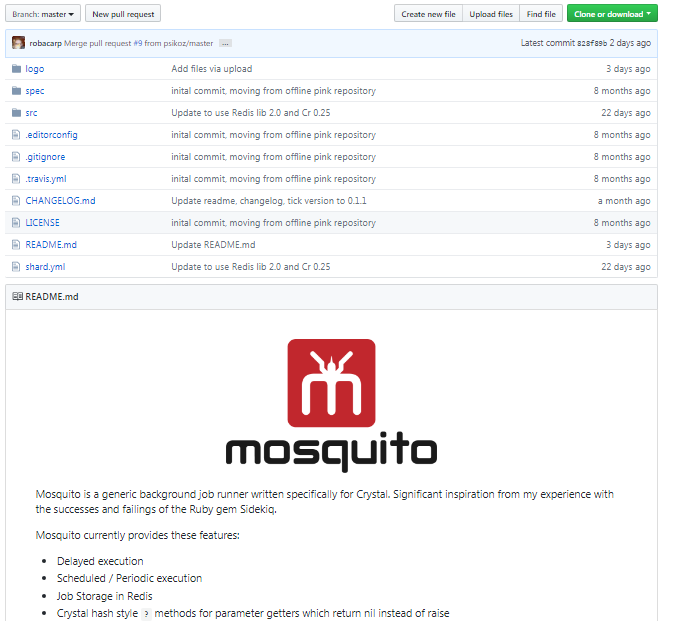Click the shard.yml file icon

[16, 267]
